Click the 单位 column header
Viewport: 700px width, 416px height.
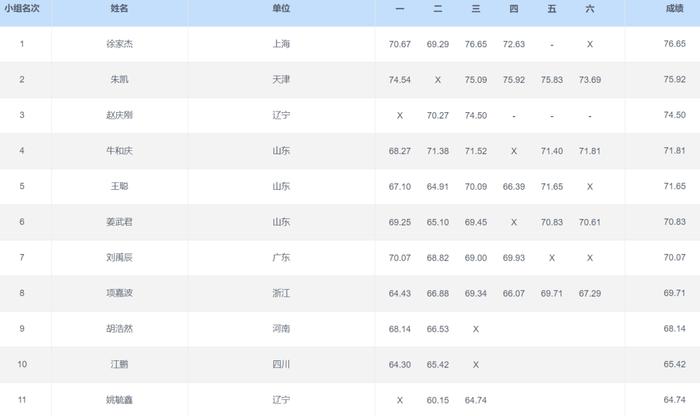(x=281, y=8)
